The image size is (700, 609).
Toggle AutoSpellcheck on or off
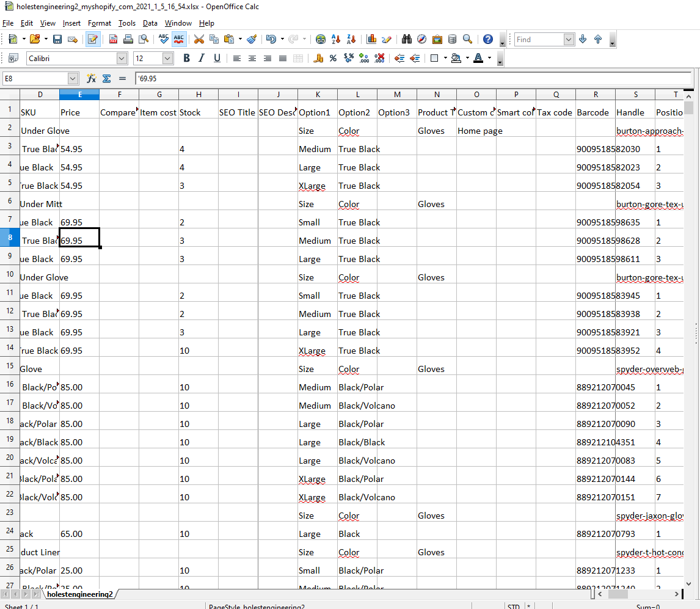coord(179,39)
